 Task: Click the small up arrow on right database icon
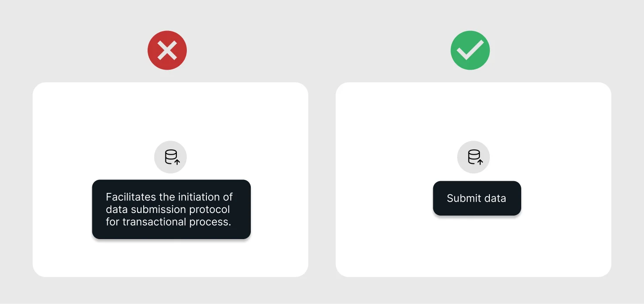(x=480, y=162)
